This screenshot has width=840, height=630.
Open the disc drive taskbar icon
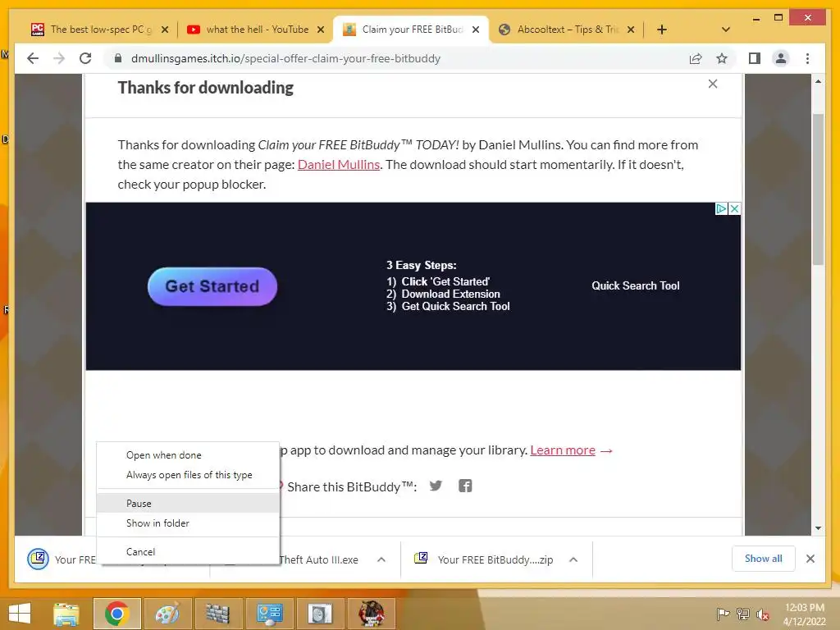[x=320, y=614]
